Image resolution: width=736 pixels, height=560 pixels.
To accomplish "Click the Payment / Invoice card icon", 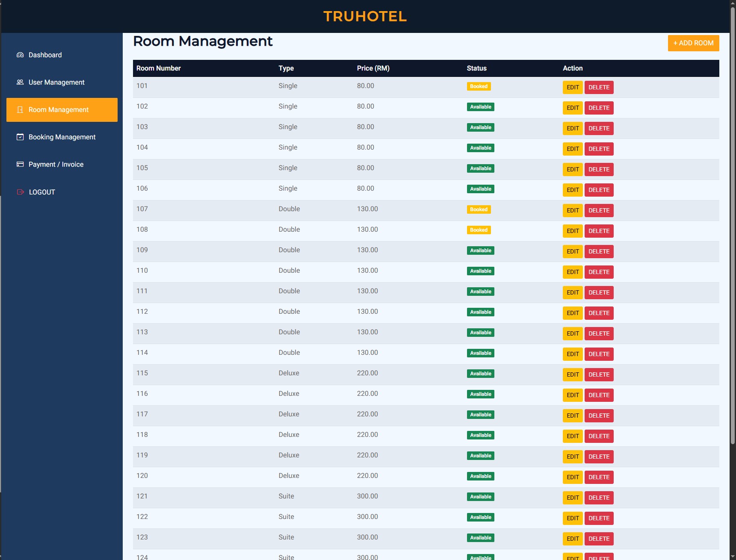I will point(20,165).
